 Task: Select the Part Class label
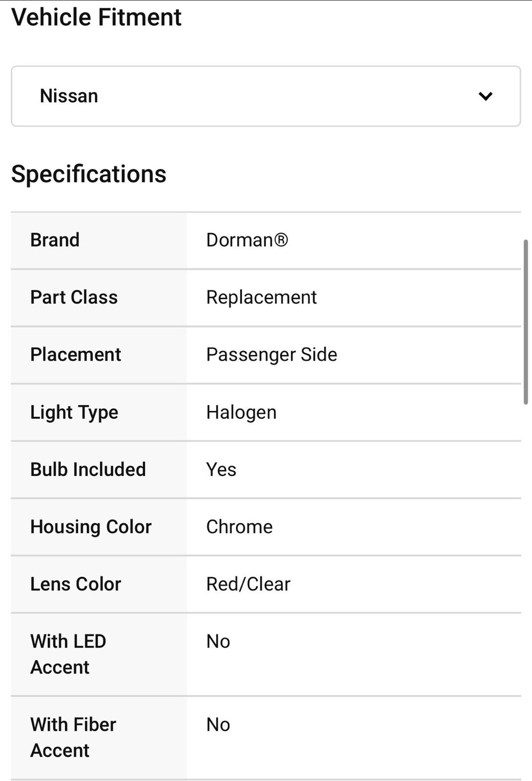coord(74,297)
